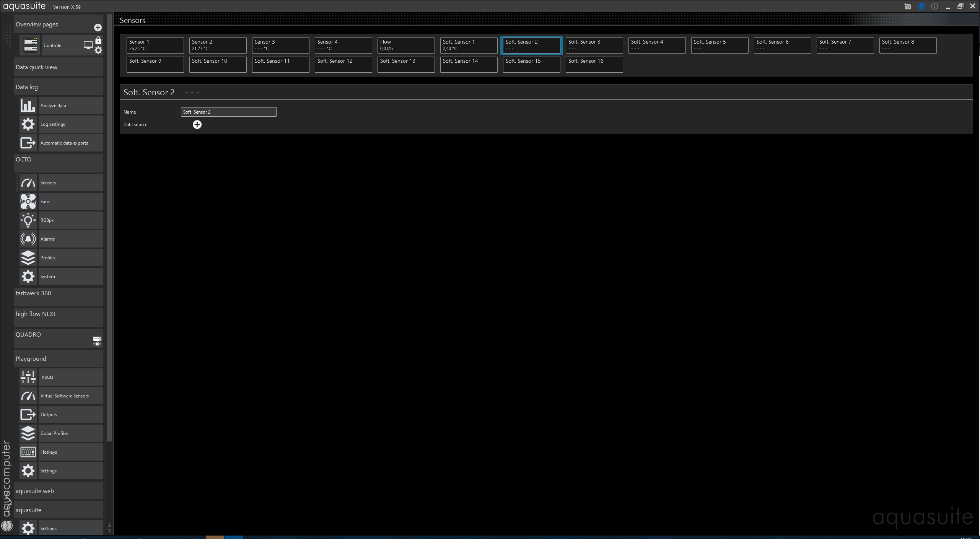Open the Virtual Software Sensors entry
Screen dimensions: 980x539
(x=71, y=396)
